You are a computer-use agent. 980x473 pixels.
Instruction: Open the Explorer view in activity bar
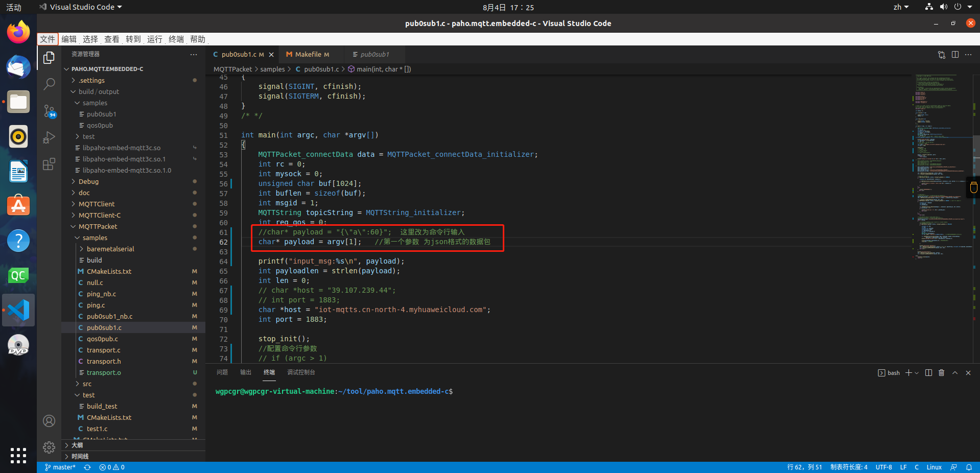(49, 58)
